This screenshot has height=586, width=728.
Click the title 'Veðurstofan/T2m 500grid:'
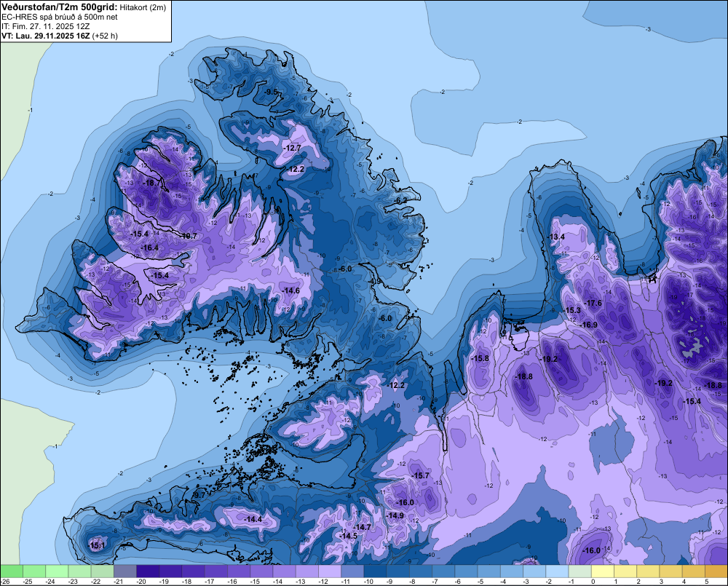pyautogui.click(x=60, y=7)
